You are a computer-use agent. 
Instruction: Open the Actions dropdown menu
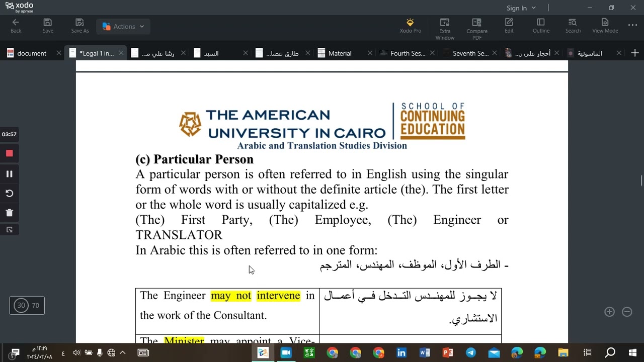[123, 27]
